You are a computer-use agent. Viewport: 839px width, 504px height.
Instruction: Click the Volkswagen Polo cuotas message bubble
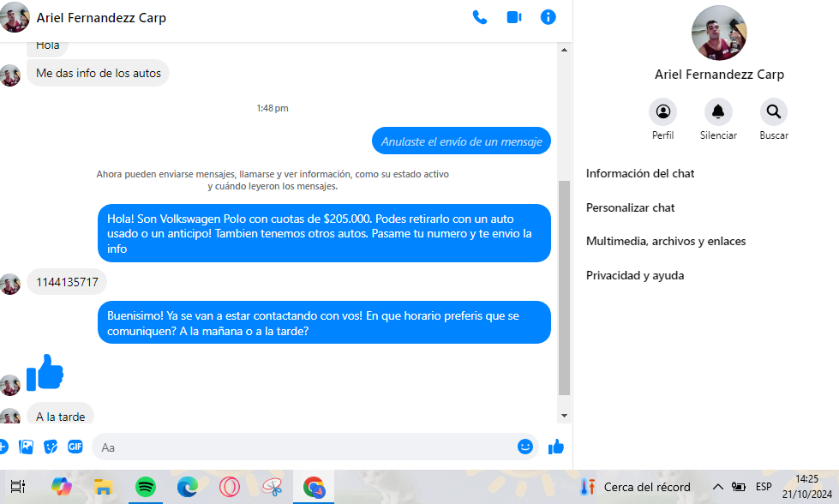pyautogui.click(x=324, y=233)
